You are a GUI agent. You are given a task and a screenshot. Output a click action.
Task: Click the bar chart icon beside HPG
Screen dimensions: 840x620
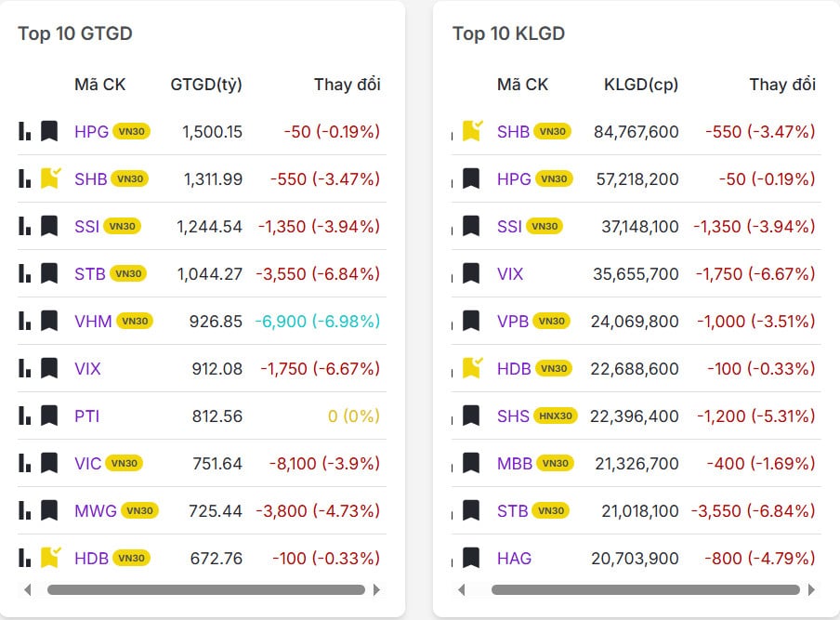tap(24, 131)
